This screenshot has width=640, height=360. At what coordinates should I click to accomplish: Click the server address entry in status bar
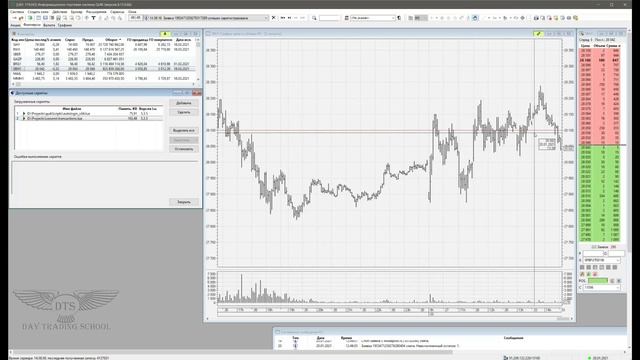[x=522, y=358]
